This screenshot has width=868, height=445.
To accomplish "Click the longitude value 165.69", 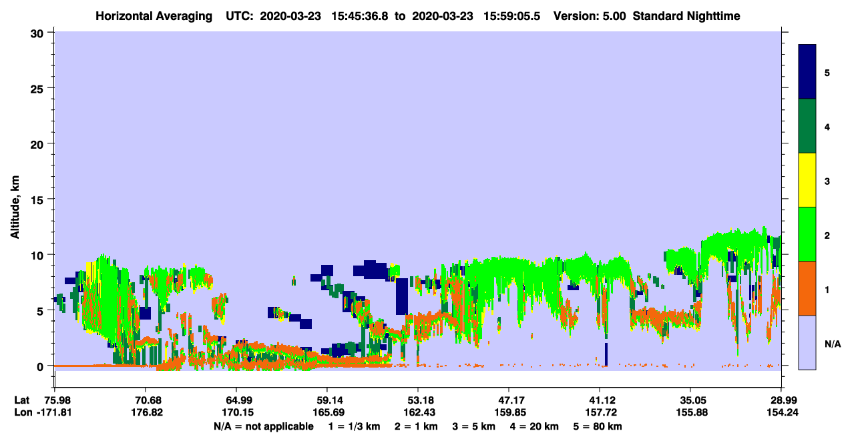I will (x=327, y=413).
